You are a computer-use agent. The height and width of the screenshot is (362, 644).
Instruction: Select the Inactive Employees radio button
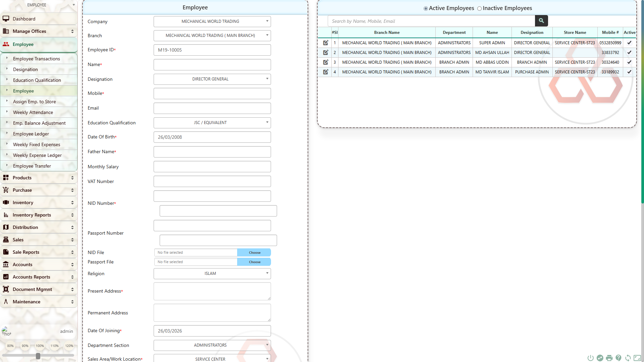479,9
